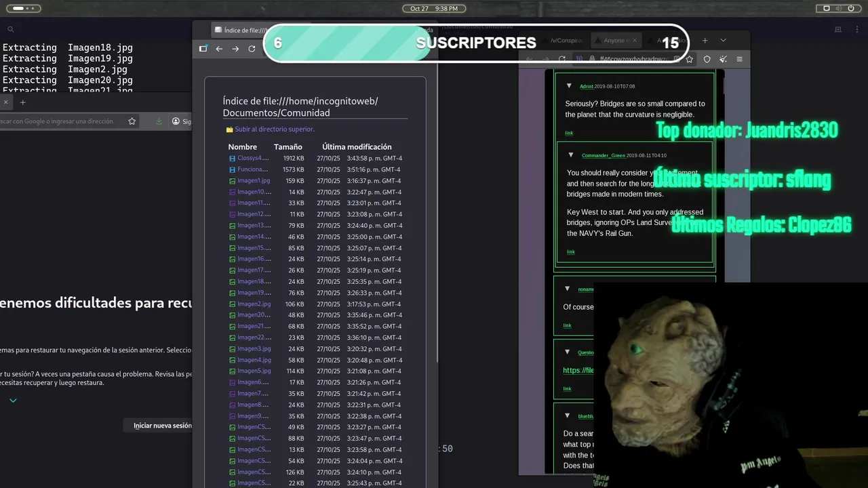Click the file icon beside Clossys4 entry
The height and width of the screenshot is (488, 868).
point(233,159)
